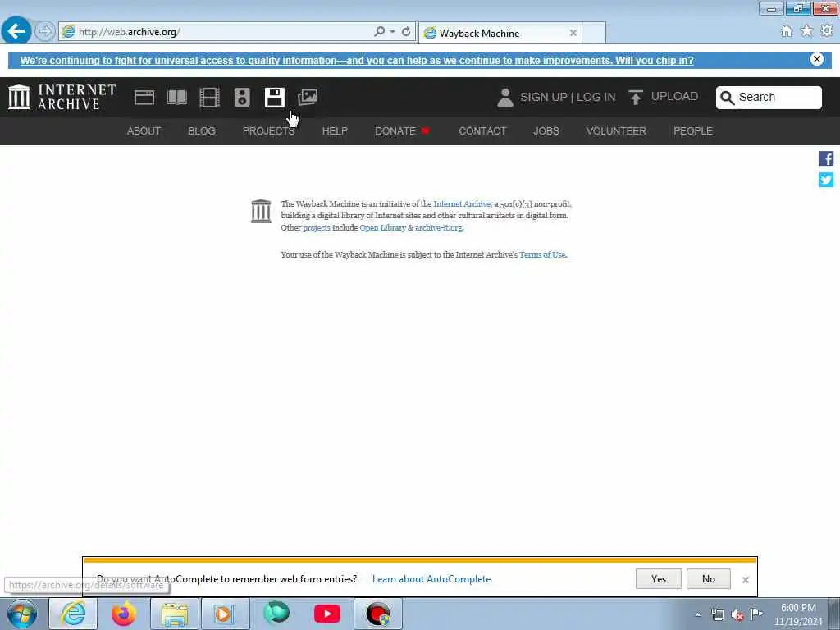The width and height of the screenshot is (840, 630).
Task: Follow the projects text link
Action: coord(316,227)
